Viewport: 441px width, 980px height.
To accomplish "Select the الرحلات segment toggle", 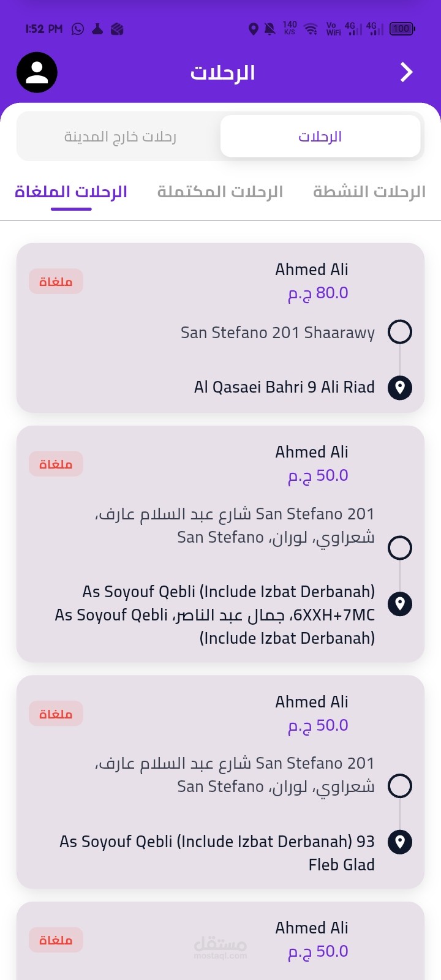I will click(x=320, y=137).
